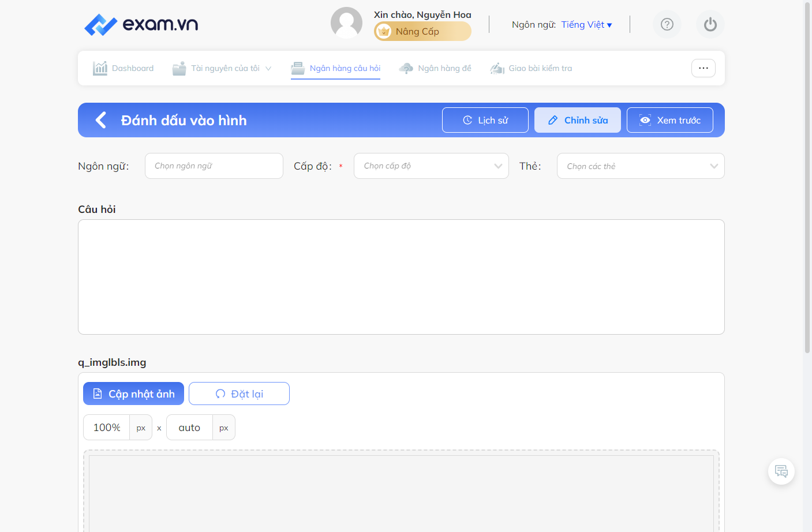Open the Dashboard tab
Viewport: 812px width, 532px height.
(124, 68)
